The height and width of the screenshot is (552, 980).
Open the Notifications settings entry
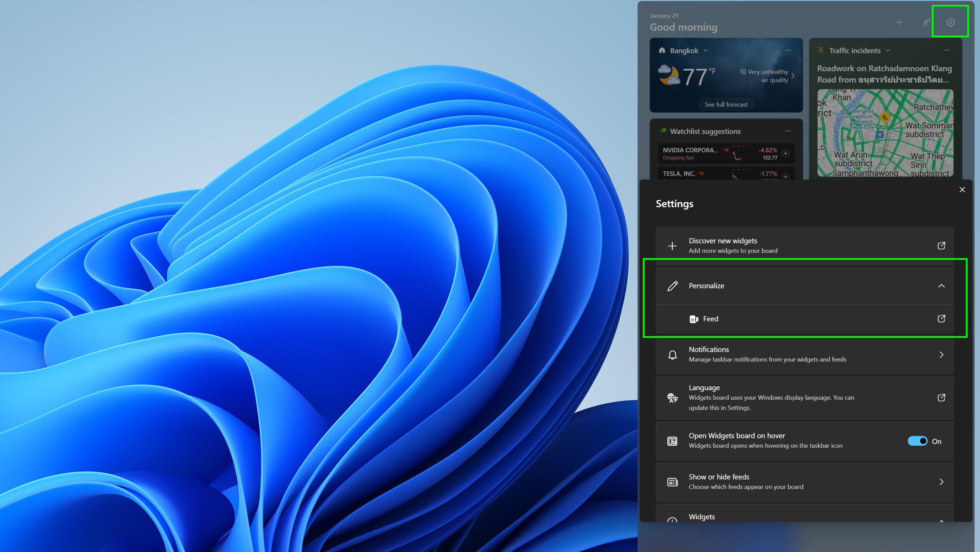click(805, 354)
